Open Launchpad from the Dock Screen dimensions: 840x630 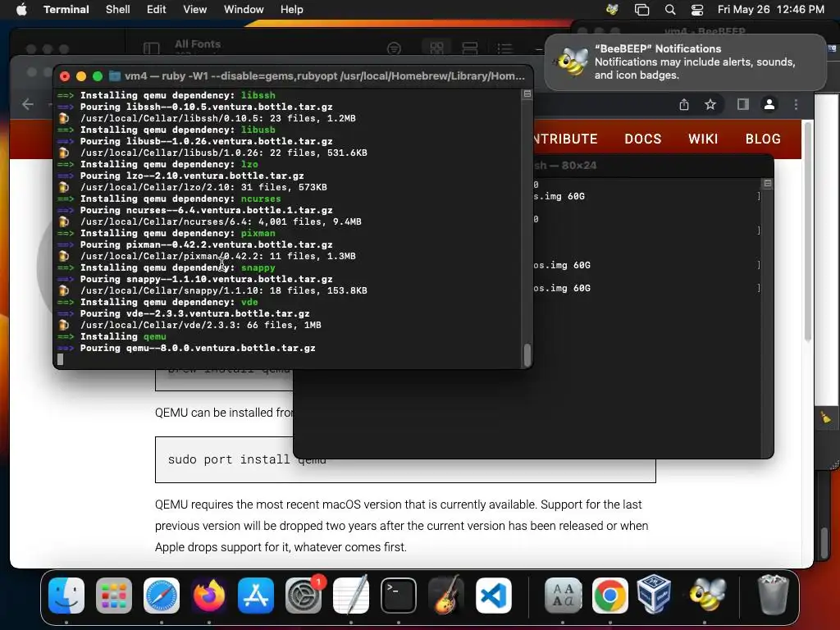113,596
